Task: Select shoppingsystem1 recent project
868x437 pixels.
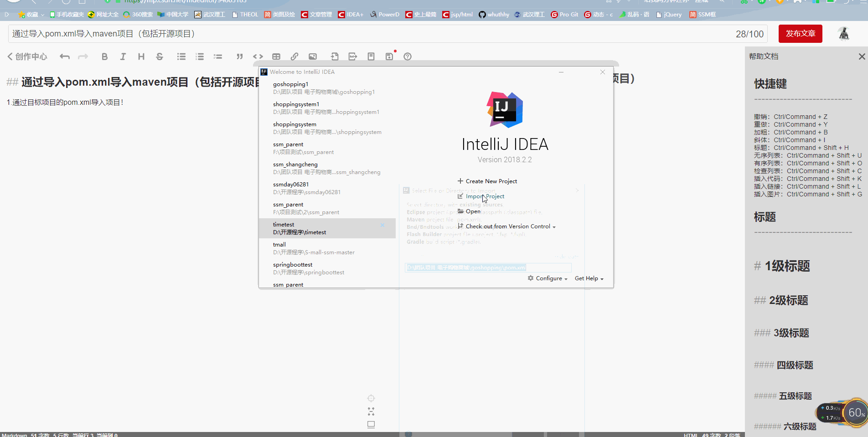Action: tap(327, 108)
